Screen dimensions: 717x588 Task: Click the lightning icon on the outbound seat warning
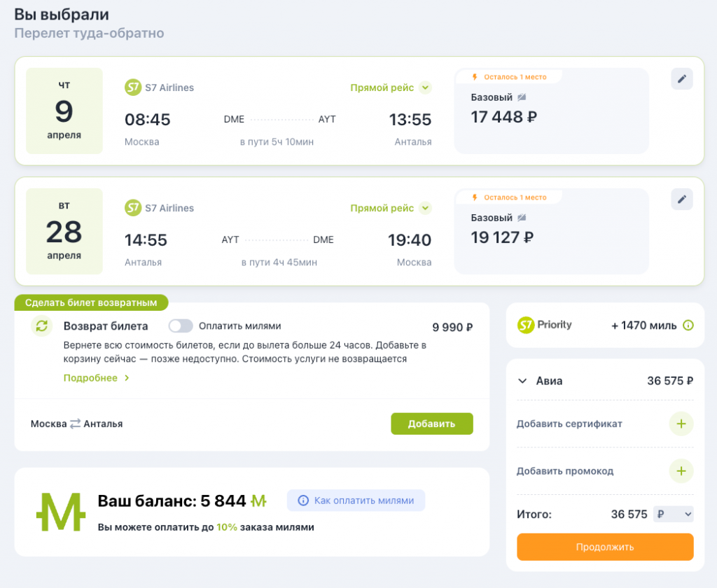pos(475,77)
